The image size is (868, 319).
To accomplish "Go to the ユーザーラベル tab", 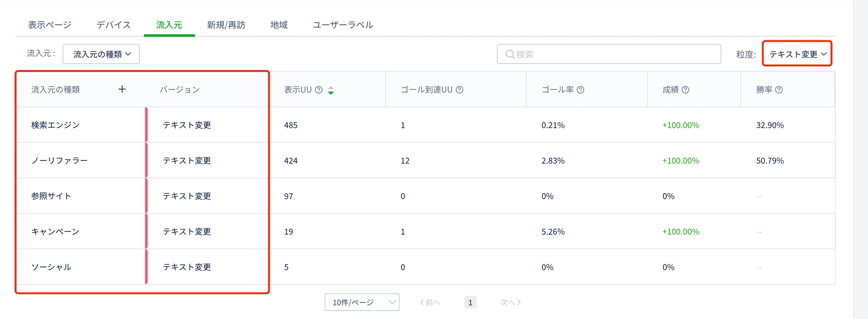I will click(x=343, y=25).
